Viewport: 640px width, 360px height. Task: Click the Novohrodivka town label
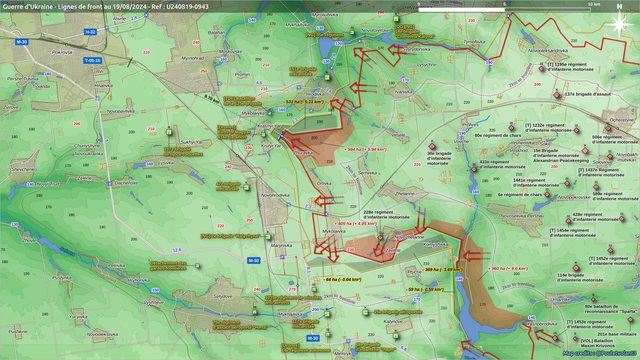coord(275,195)
